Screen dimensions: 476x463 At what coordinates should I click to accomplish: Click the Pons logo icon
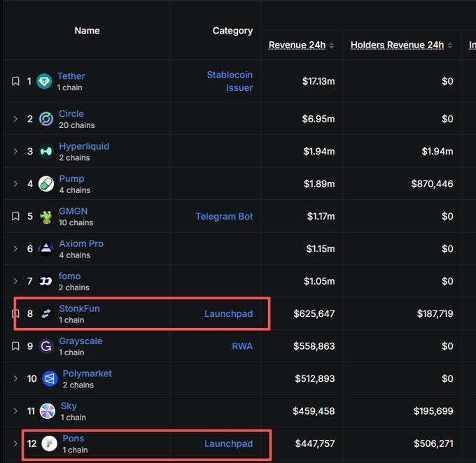pos(50,443)
